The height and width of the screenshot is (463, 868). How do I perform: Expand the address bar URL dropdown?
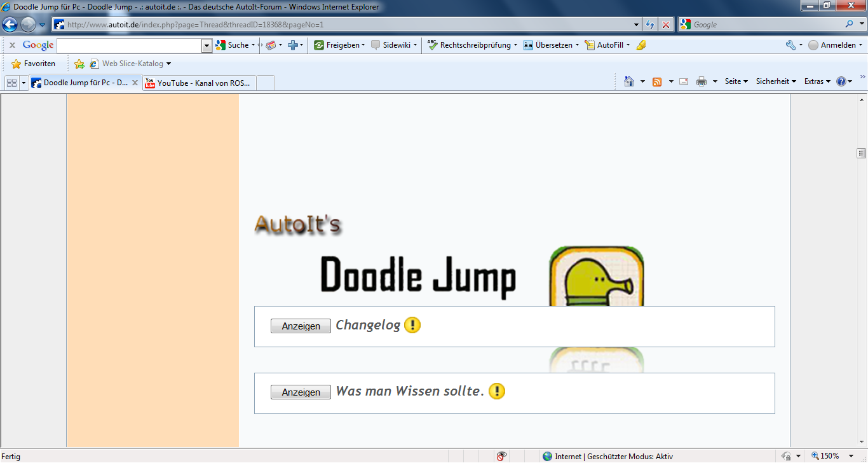point(637,25)
